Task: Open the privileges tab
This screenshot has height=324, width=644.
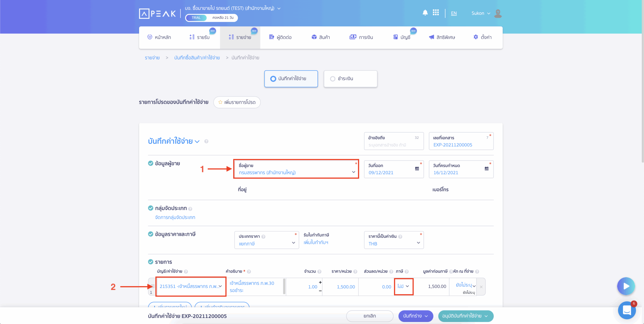Action: 442,37
